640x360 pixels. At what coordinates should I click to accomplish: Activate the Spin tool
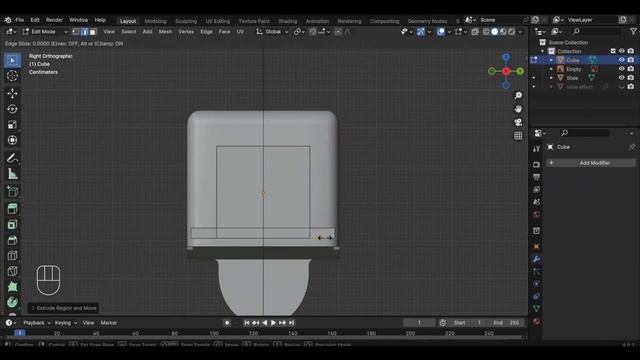[12, 302]
